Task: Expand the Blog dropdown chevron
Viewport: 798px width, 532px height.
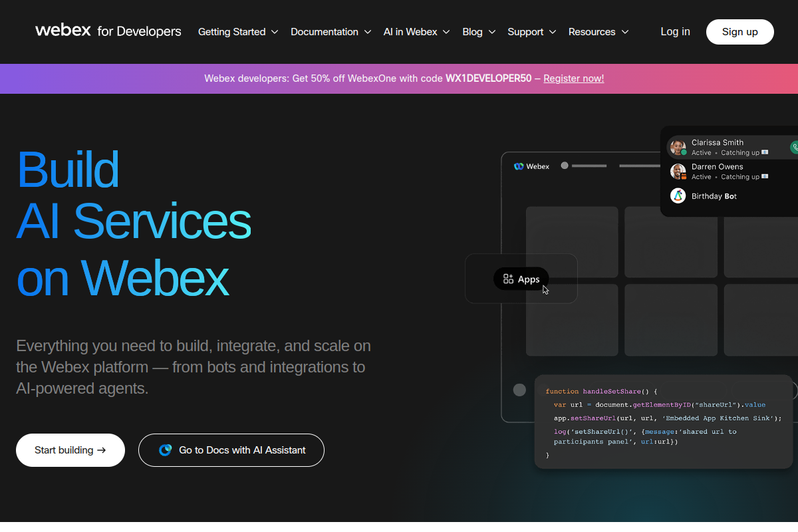Action: click(x=491, y=32)
